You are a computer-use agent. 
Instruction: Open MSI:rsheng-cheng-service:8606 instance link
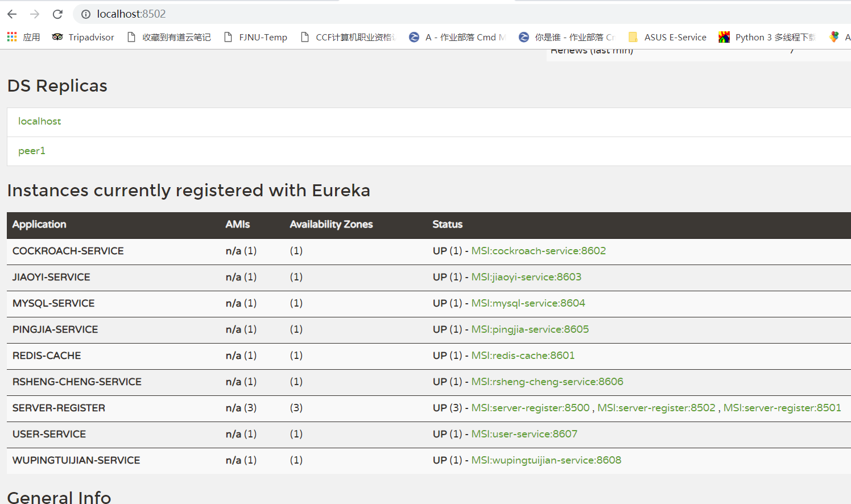click(x=547, y=382)
